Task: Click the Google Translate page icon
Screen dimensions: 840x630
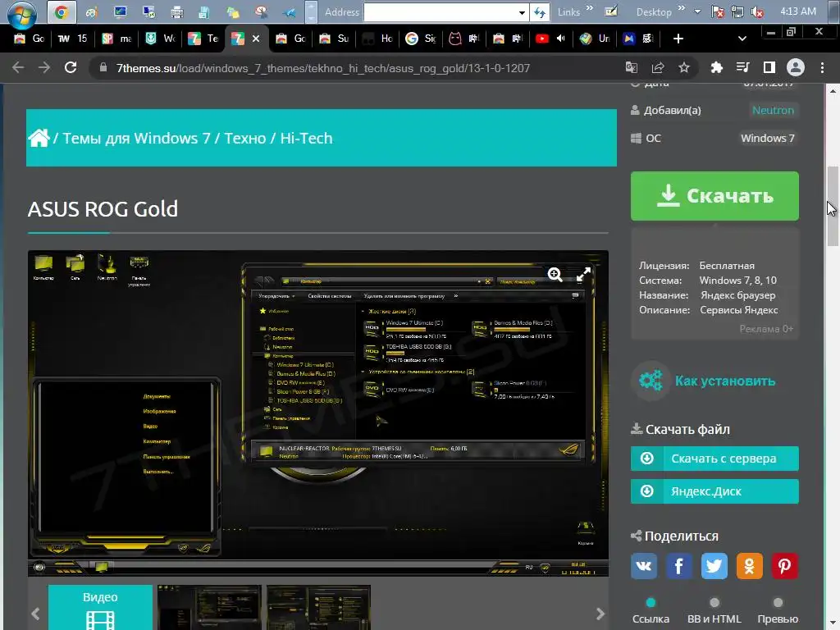Action: pyautogui.click(x=632, y=67)
